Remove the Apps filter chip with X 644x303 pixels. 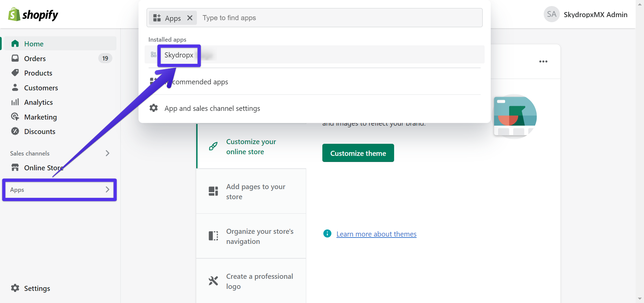point(190,18)
